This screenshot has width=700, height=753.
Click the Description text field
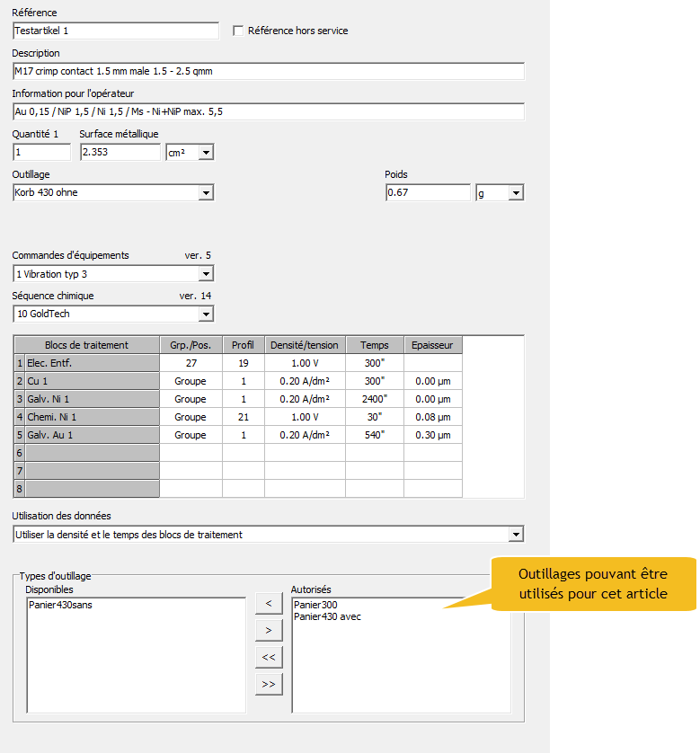268,71
